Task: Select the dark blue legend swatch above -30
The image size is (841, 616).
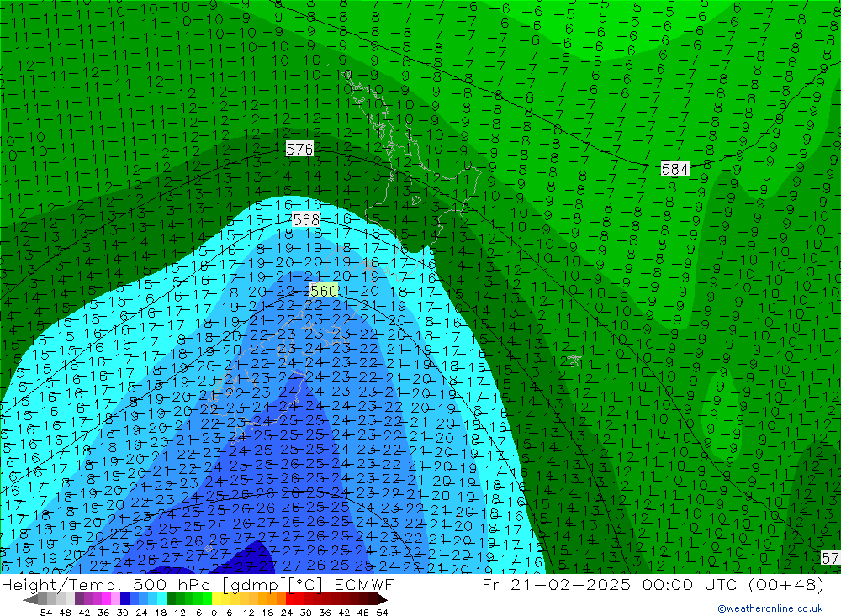Action: (124, 599)
